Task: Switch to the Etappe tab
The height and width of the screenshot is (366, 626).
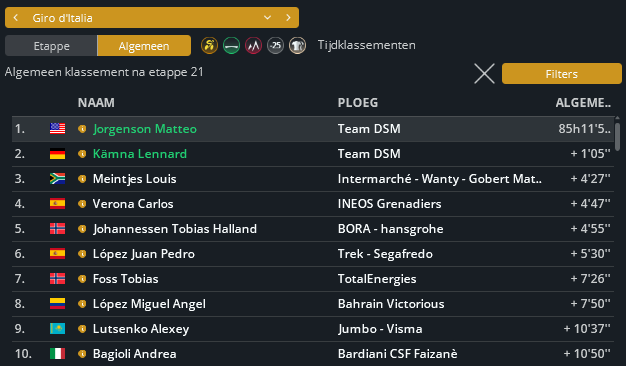Action: 51,46
